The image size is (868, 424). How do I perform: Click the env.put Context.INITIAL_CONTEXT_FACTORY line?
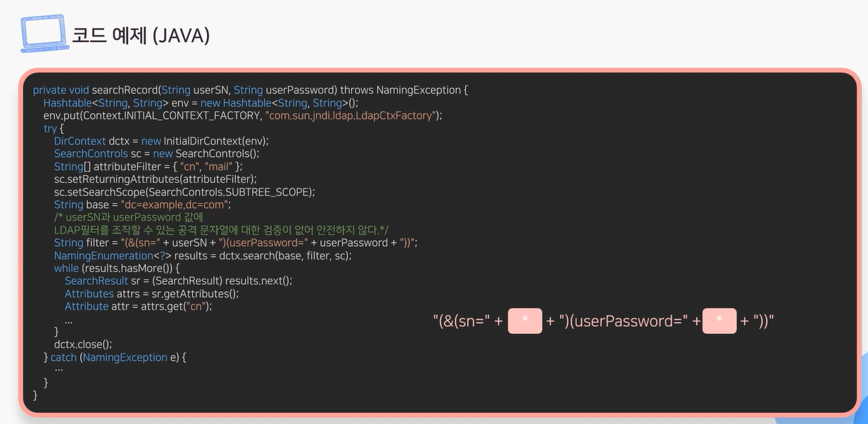(243, 115)
